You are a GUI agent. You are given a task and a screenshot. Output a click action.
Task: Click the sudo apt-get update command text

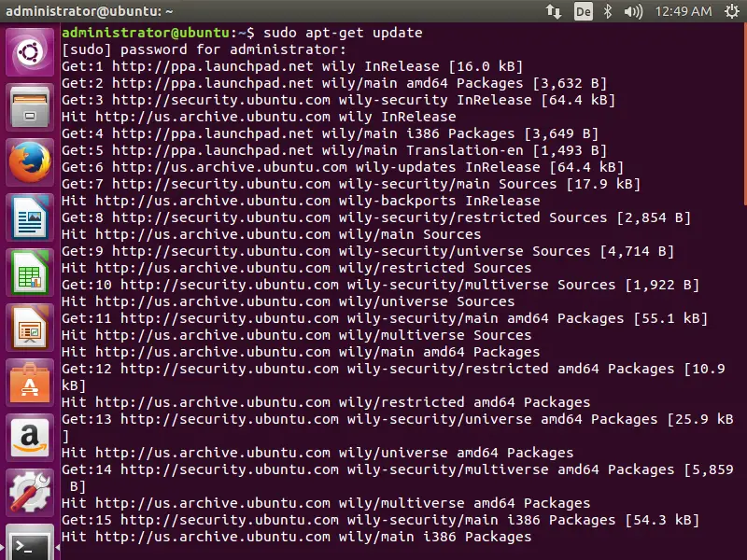tap(343, 33)
